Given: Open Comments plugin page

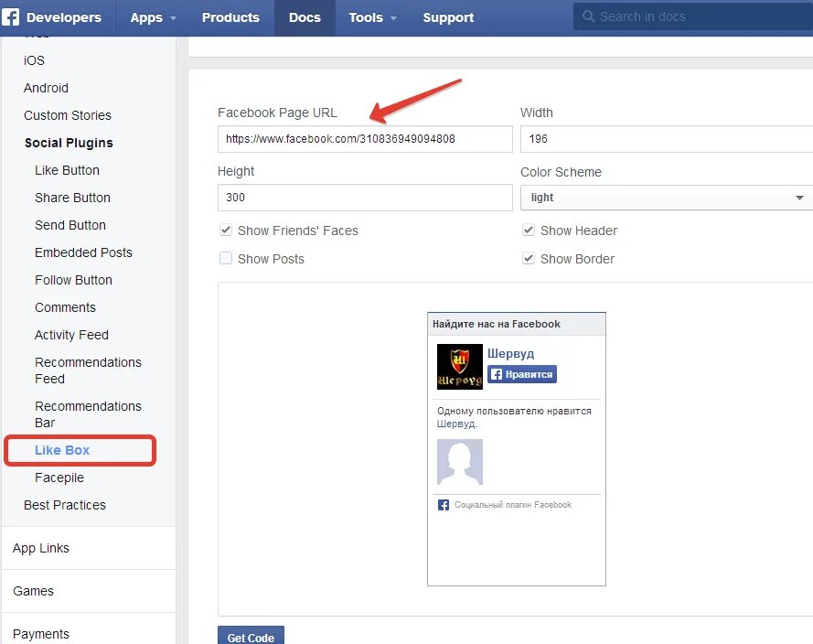Looking at the screenshot, I should [x=65, y=308].
